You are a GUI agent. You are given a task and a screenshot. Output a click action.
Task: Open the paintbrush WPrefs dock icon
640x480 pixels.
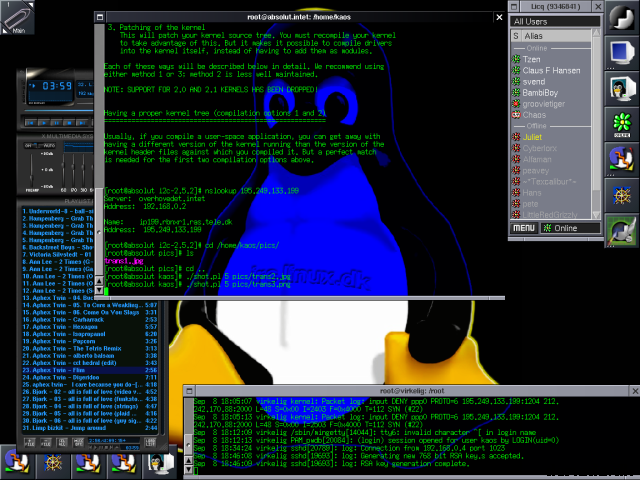click(622, 231)
